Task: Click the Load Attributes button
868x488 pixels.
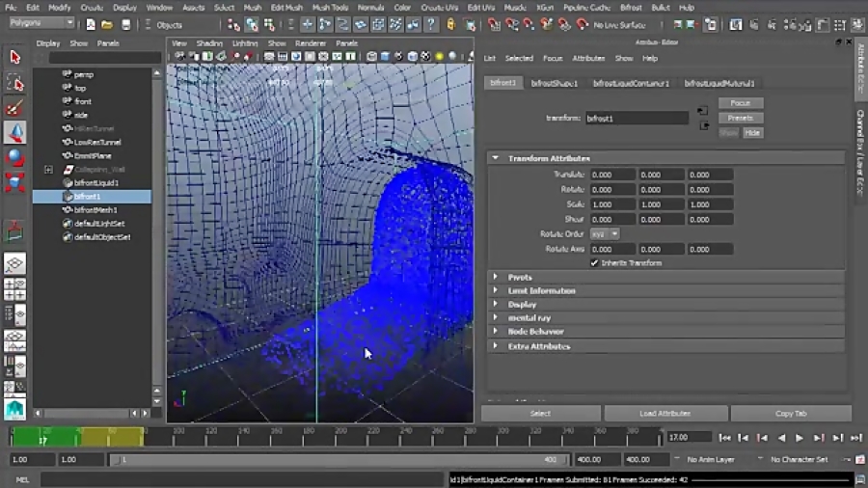Action: click(x=665, y=414)
